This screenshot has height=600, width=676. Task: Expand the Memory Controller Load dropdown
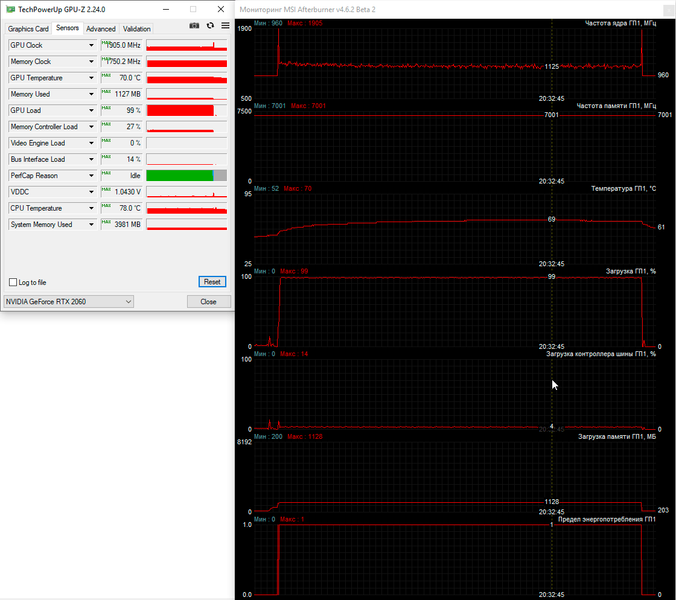[x=91, y=127]
